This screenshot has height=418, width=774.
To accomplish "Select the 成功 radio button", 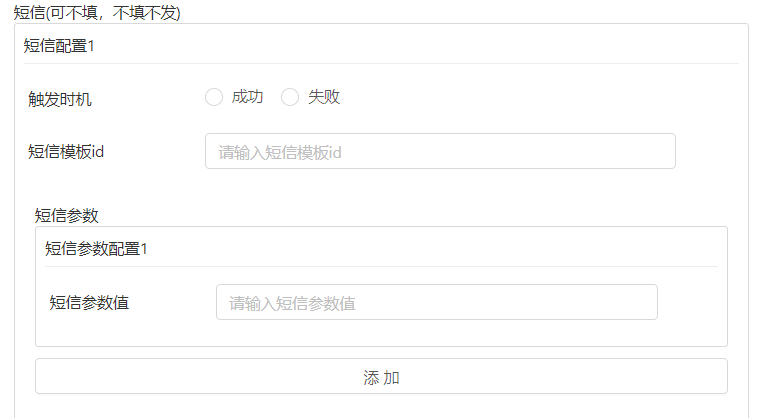I will pyautogui.click(x=213, y=97).
